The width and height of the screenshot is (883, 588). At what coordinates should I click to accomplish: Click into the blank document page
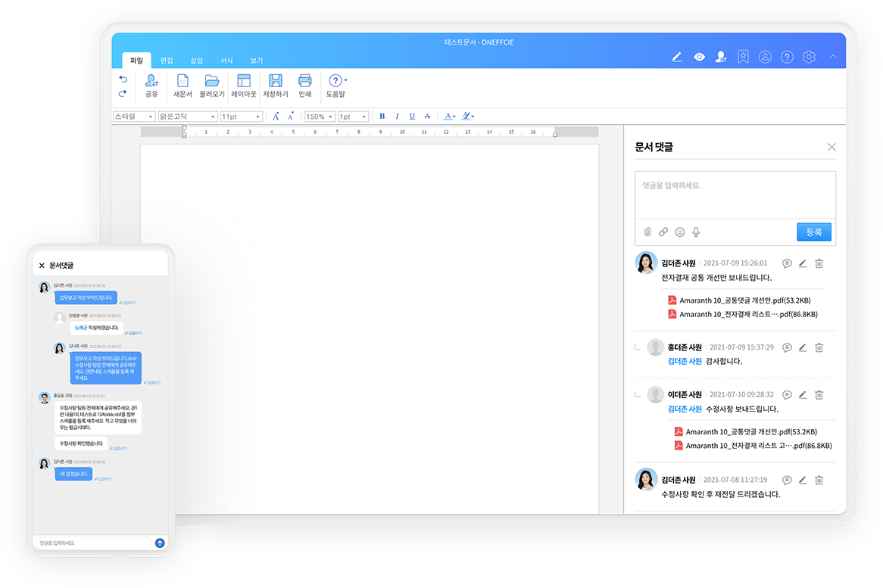pos(370,328)
